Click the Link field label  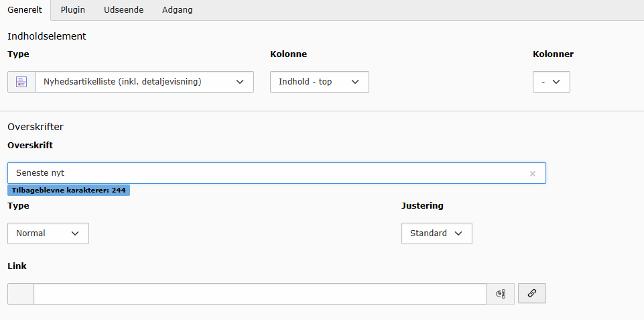17,266
